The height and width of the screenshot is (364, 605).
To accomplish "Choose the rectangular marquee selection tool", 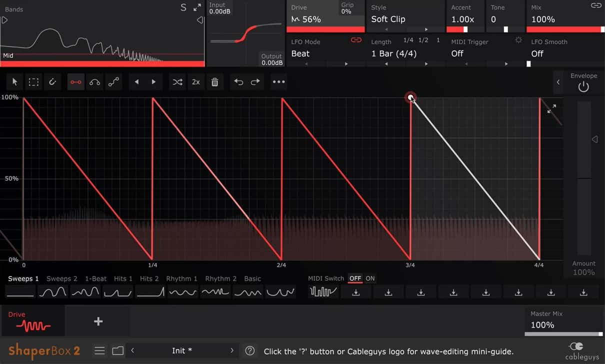I will point(33,82).
